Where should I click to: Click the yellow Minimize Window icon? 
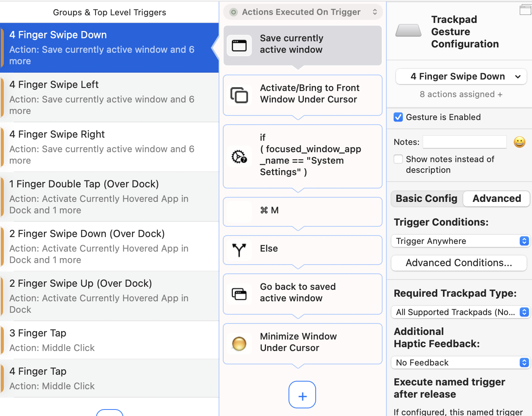pyautogui.click(x=239, y=344)
